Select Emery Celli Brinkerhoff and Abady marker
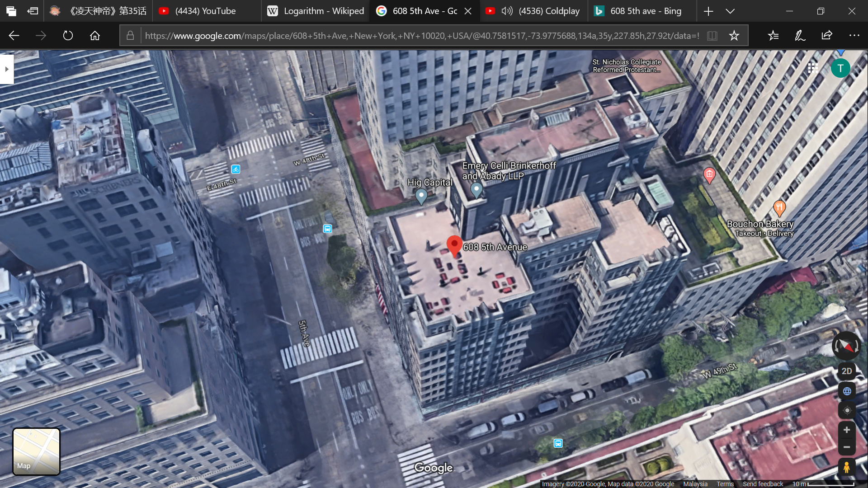The image size is (868, 488). [476, 190]
